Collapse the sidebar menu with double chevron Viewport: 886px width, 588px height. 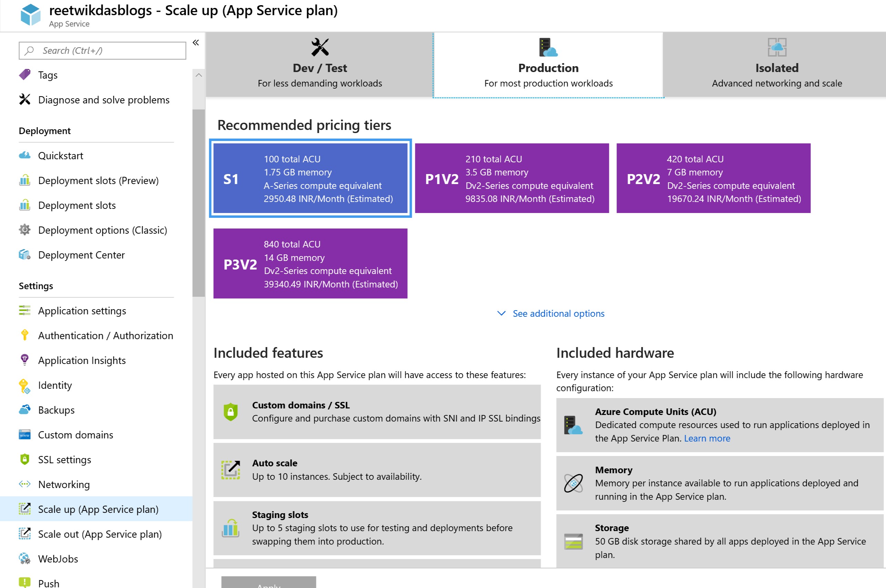[196, 43]
